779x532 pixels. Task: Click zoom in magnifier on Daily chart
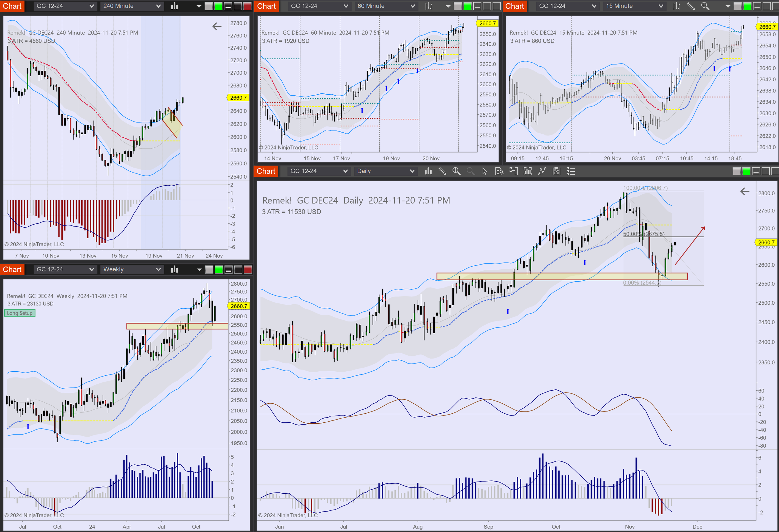[x=456, y=172]
